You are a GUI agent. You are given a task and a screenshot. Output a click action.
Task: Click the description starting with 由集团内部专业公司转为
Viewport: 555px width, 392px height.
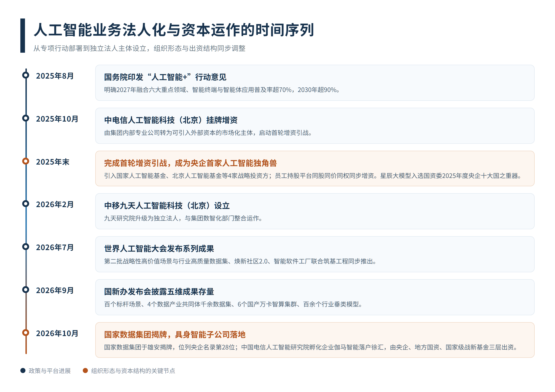pyautogui.click(x=208, y=133)
